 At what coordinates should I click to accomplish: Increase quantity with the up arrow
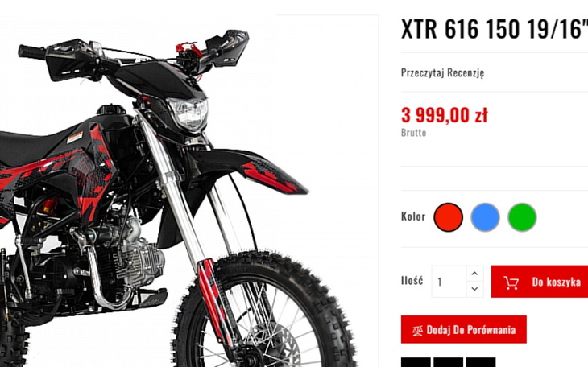coord(474,274)
